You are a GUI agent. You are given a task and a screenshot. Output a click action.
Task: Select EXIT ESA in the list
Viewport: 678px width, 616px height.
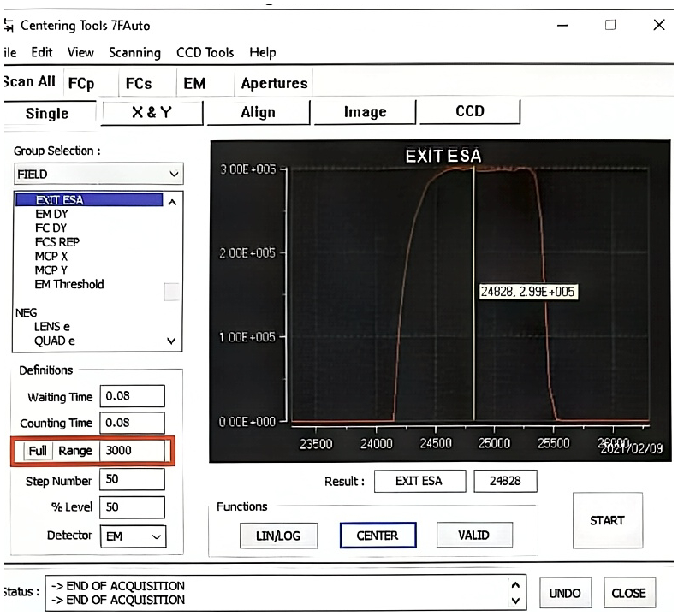[89, 199]
